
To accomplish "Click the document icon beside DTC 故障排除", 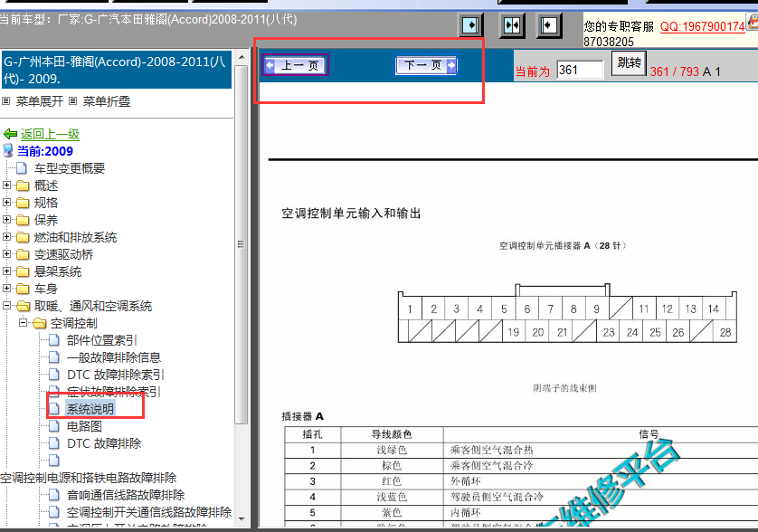I will click(x=54, y=443).
